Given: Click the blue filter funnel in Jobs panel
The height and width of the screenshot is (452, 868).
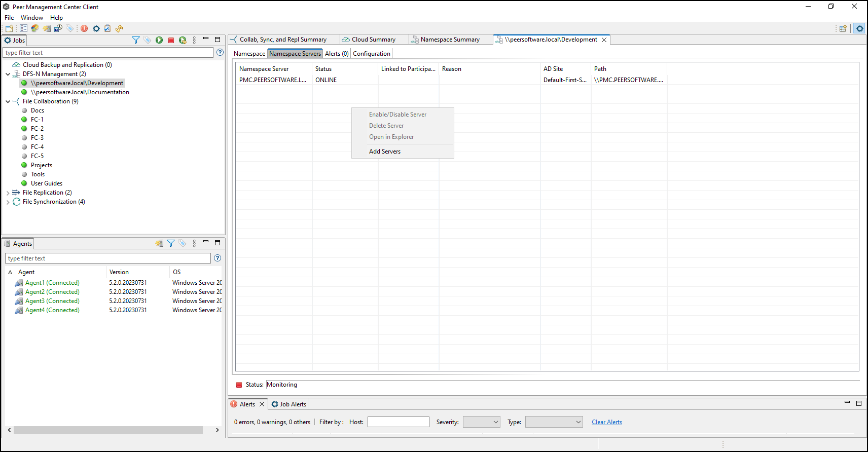Looking at the screenshot, I should pos(135,40).
